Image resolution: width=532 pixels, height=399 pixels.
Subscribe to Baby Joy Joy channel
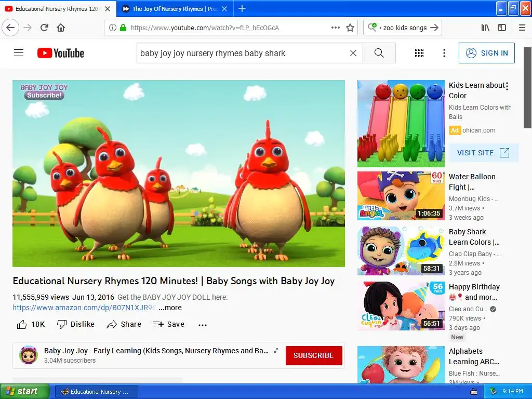coord(313,355)
